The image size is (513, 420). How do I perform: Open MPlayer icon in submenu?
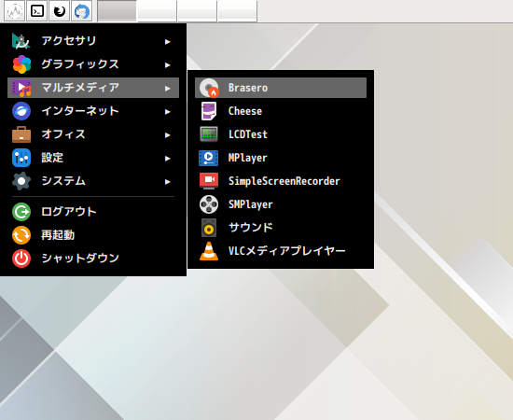point(209,158)
